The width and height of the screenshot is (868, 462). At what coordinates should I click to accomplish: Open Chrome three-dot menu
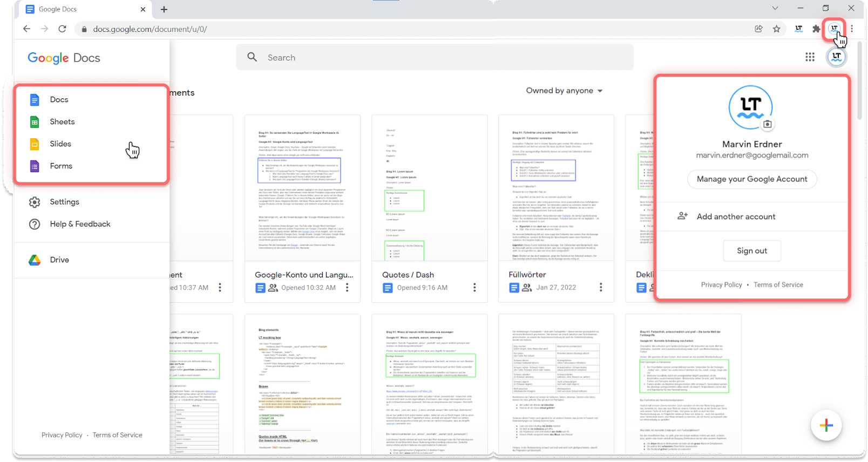click(x=852, y=29)
